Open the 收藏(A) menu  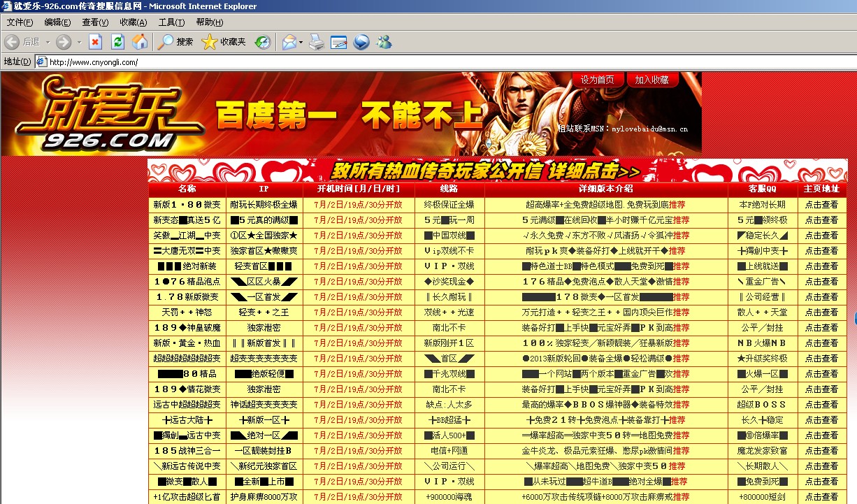coord(134,22)
